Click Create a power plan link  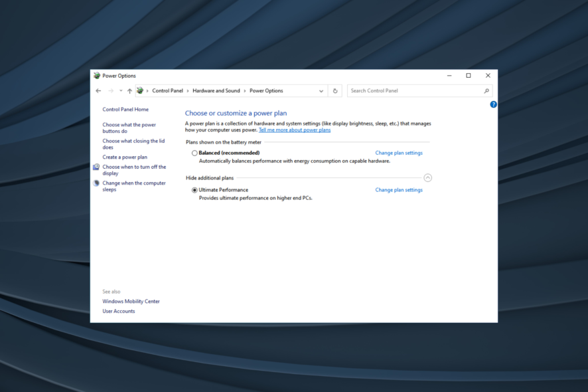click(125, 157)
